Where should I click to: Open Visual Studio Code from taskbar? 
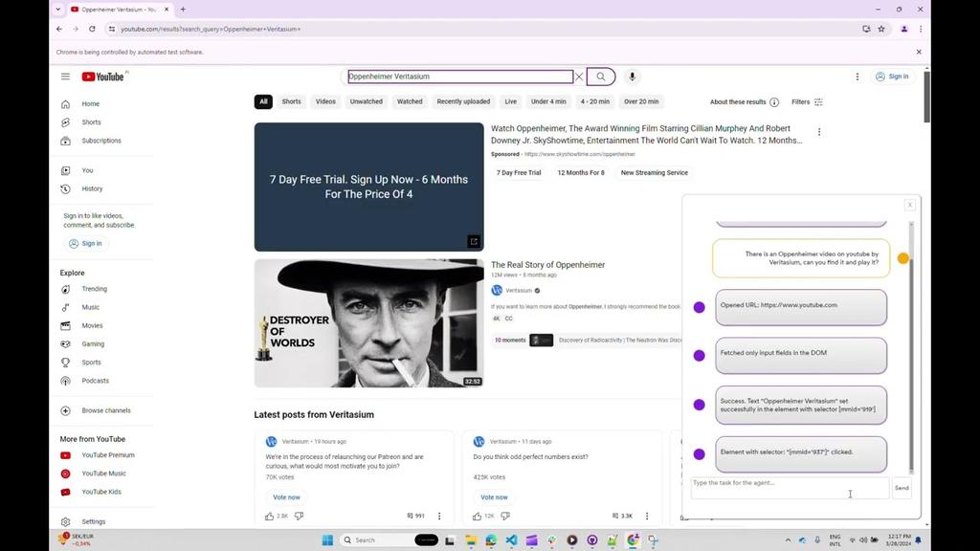(x=511, y=540)
